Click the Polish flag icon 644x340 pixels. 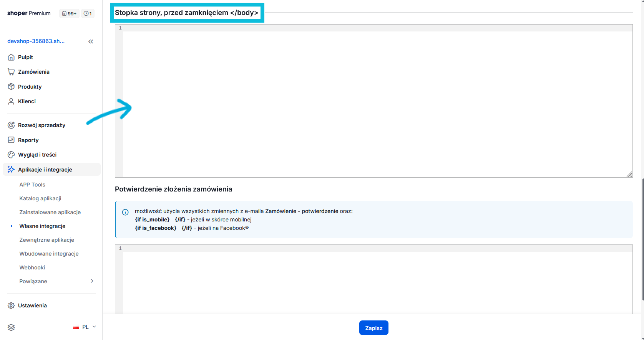(76, 327)
